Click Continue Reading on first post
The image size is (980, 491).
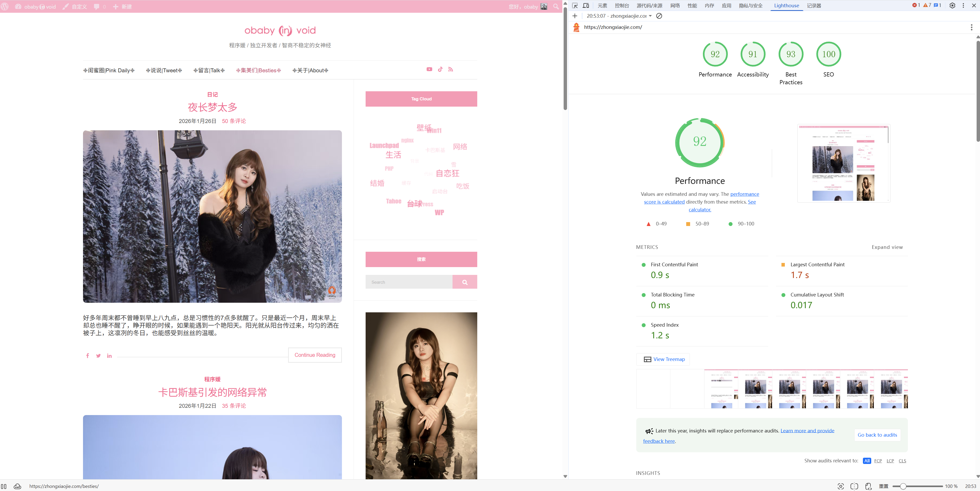point(315,355)
